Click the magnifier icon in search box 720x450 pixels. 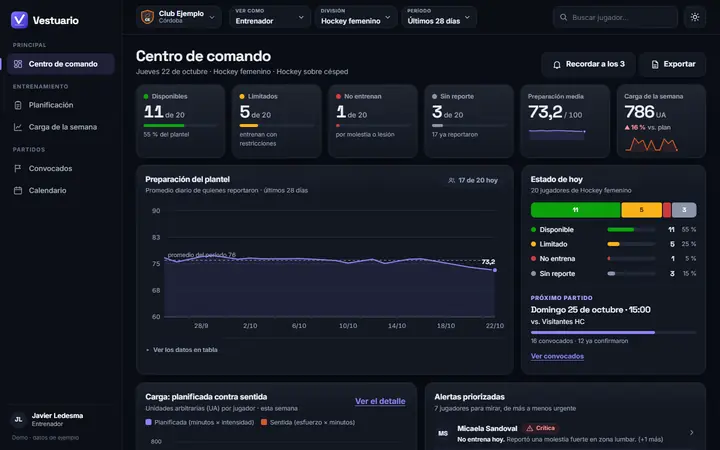coord(563,17)
